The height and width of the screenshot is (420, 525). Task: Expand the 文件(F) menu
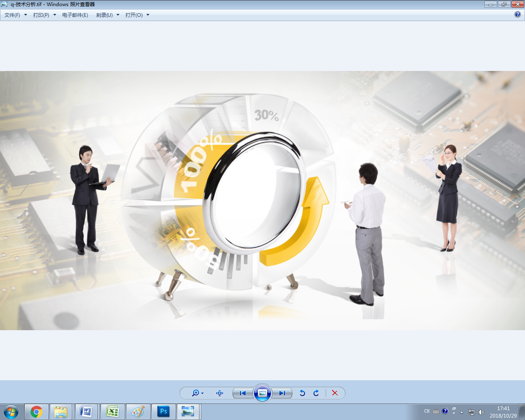click(x=15, y=15)
